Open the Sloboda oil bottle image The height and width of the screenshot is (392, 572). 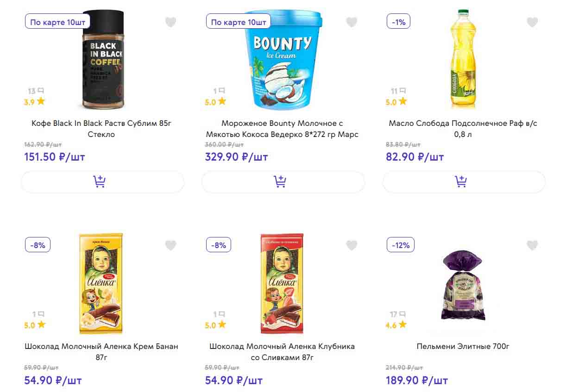(463, 59)
